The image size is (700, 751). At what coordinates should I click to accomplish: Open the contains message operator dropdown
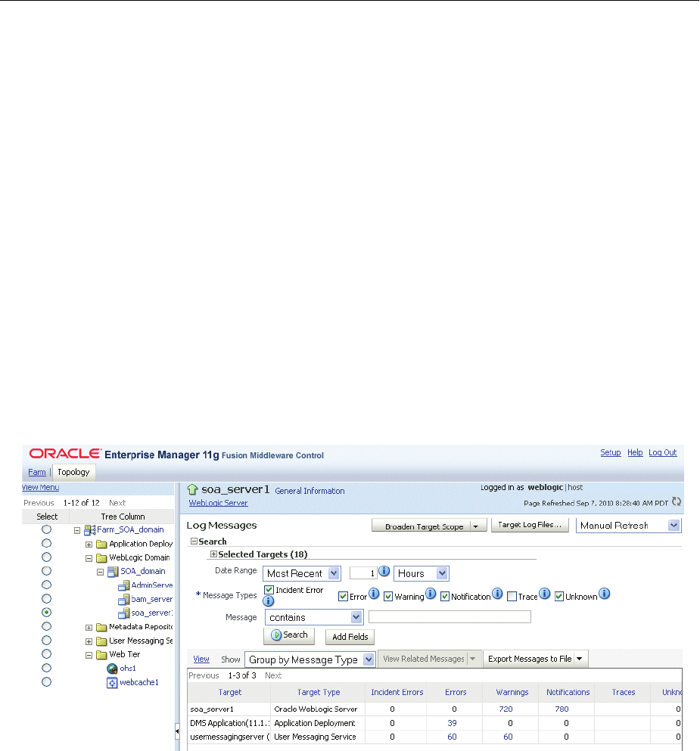coord(314,617)
